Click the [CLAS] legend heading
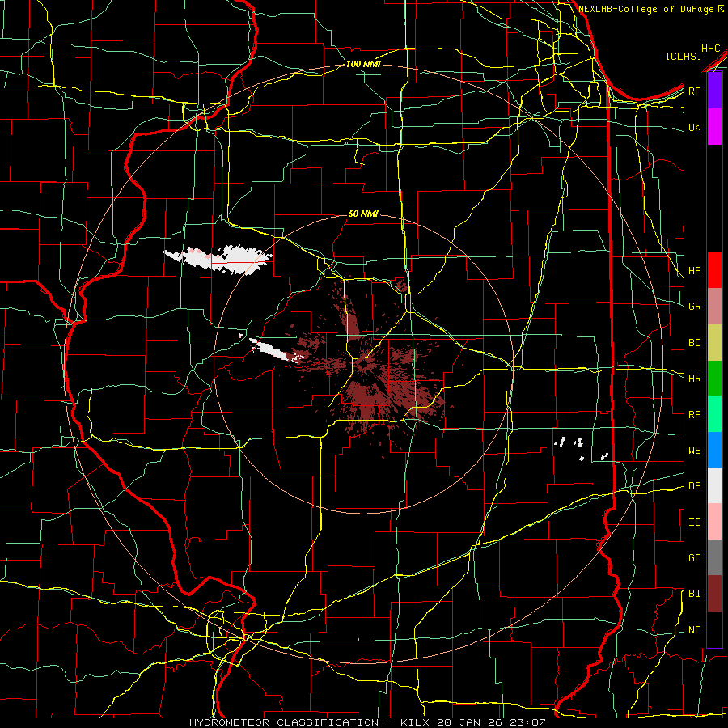 coord(684,56)
